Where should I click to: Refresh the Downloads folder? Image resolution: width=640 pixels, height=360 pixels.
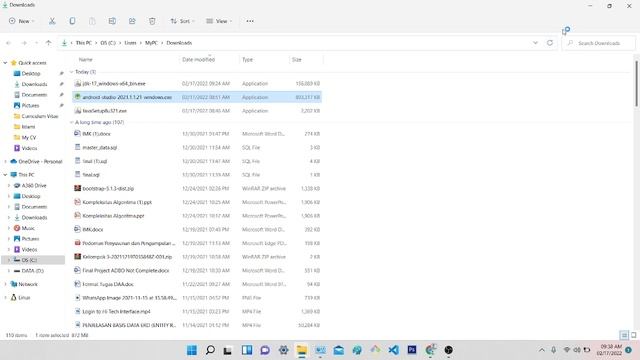(x=550, y=43)
